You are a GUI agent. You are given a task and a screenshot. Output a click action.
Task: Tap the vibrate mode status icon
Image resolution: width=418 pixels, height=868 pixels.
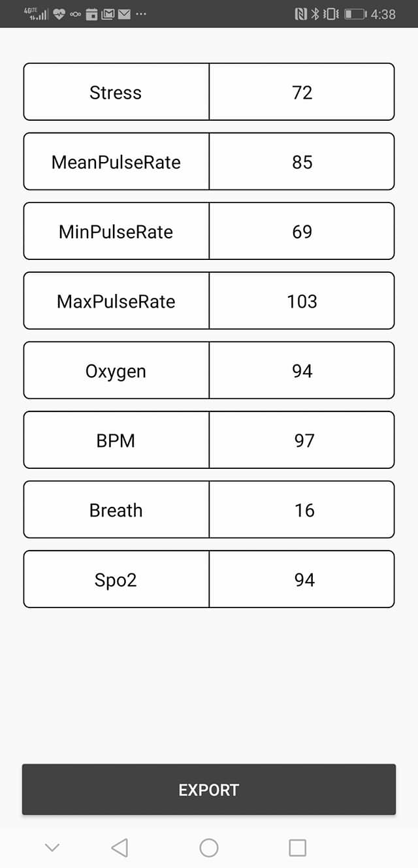point(331,14)
